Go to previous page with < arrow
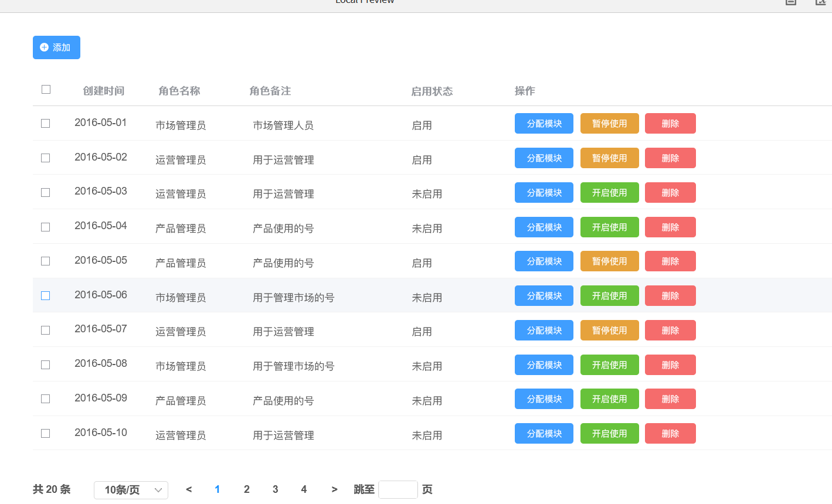This screenshot has height=504, width=832. (189, 489)
